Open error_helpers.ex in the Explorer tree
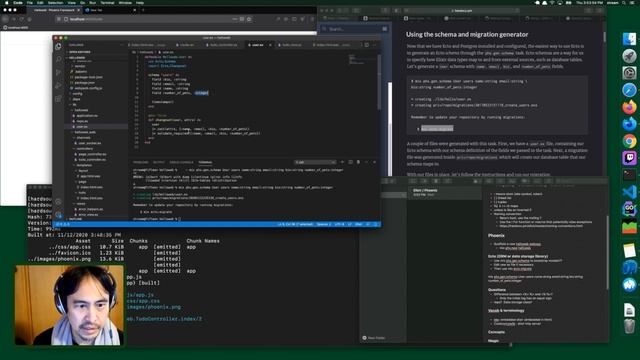The width and height of the screenshot is (640, 360). pyautogui.click(x=91, y=209)
